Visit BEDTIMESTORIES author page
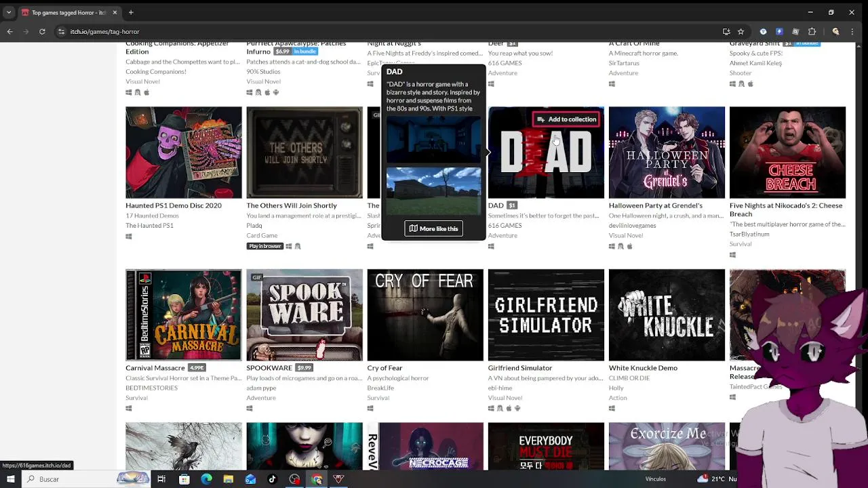 pyautogui.click(x=151, y=388)
